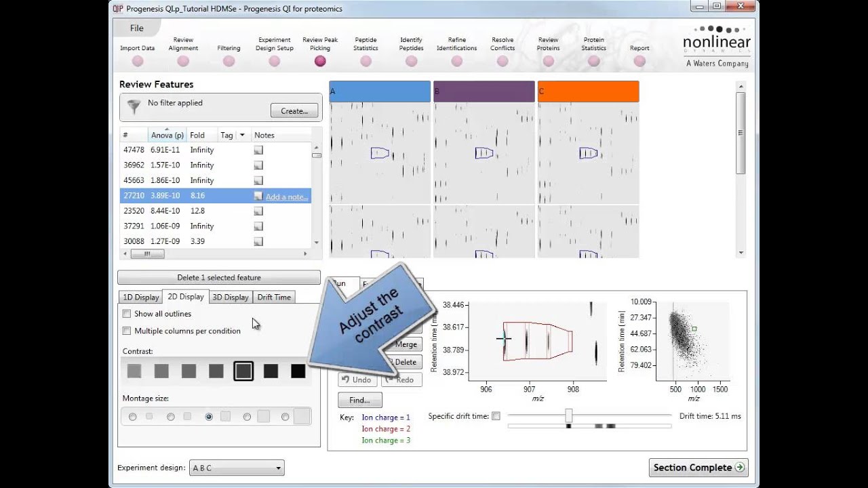Sort features by Anova (p) column
This screenshot has width=868, height=488.
point(167,136)
